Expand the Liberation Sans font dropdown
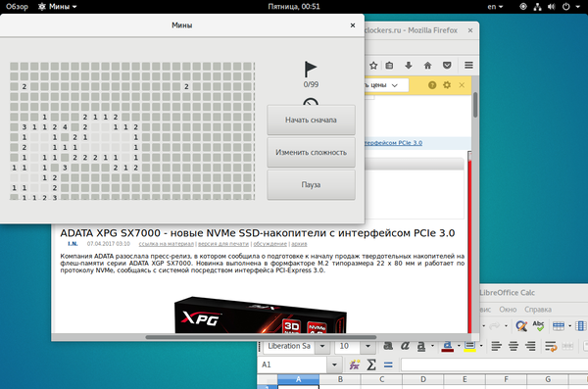The height and width of the screenshot is (389, 588). [322, 346]
